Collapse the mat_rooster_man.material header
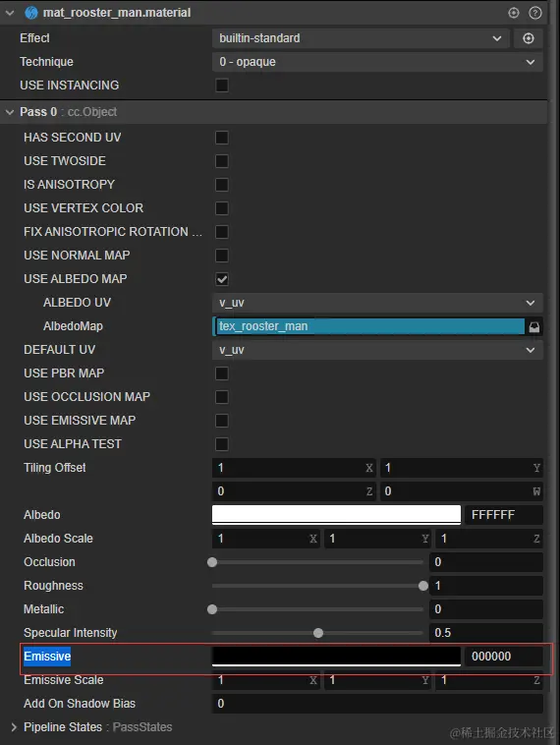This screenshot has height=745, width=560. tap(10, 13)
